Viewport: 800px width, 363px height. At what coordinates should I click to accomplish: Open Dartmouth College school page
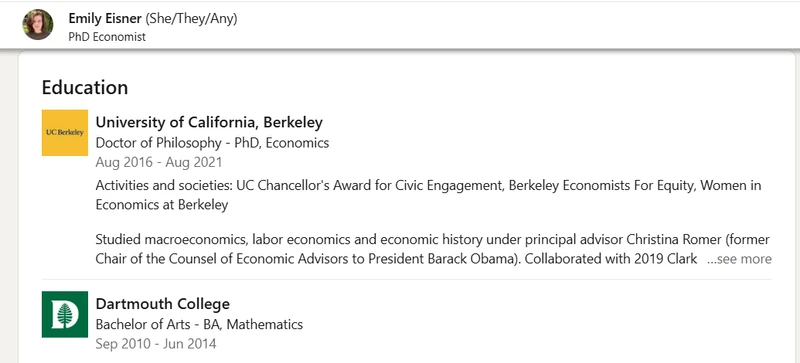click(x=163, y=304)
